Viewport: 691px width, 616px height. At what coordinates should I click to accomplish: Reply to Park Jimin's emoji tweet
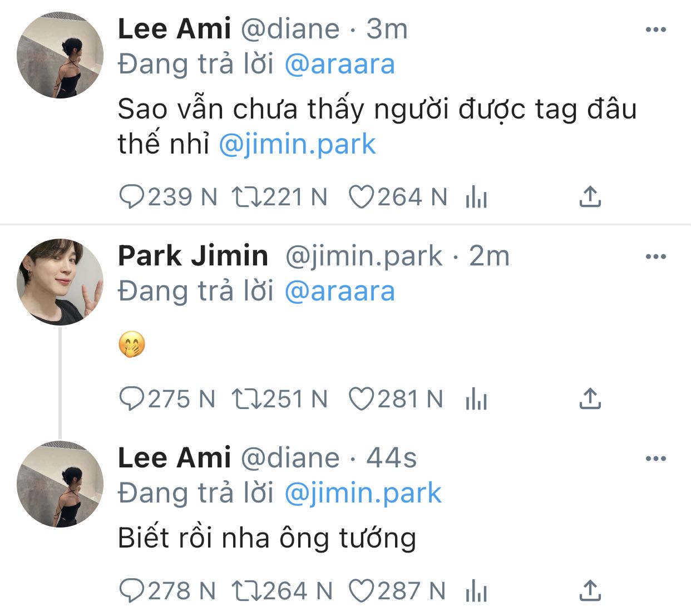[132, 400]
